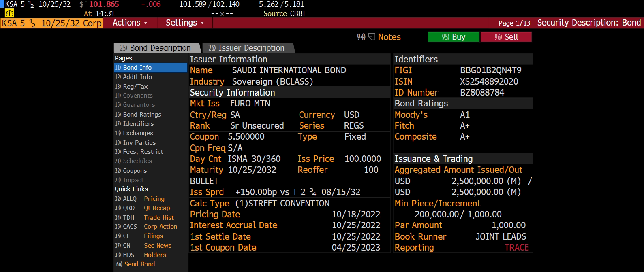This screenshot has width=644, height=272.
Task: Click the Maturity value 10/25/2032
Action: click(x=252, y=170)
